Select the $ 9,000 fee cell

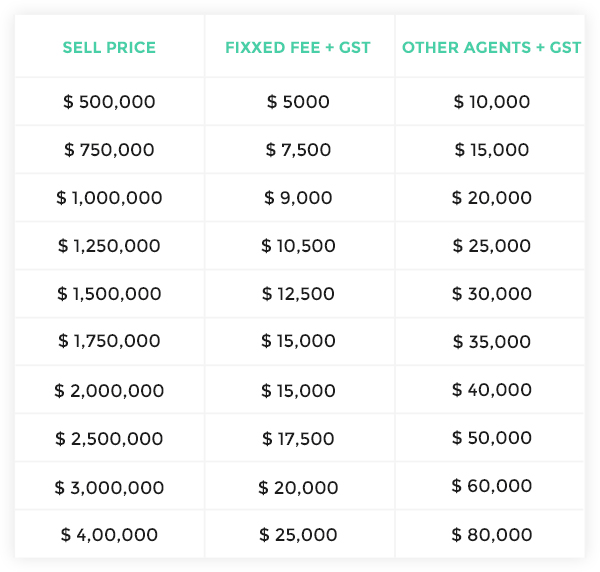[x=298, y=198]
